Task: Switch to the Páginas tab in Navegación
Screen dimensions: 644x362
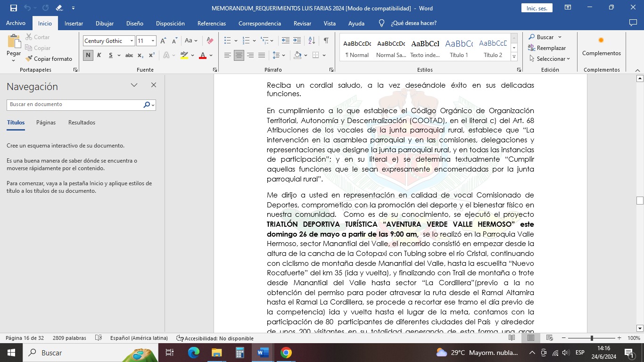Action: coord(46,123)
